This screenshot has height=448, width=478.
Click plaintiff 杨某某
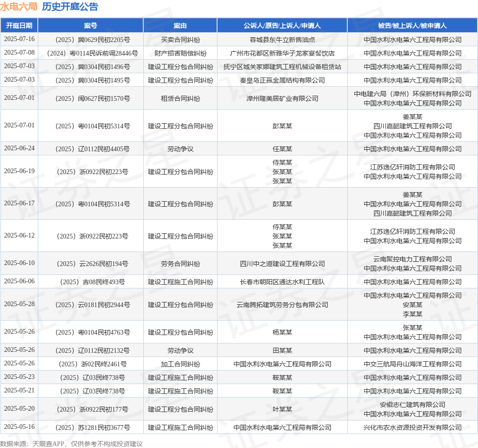282,332
